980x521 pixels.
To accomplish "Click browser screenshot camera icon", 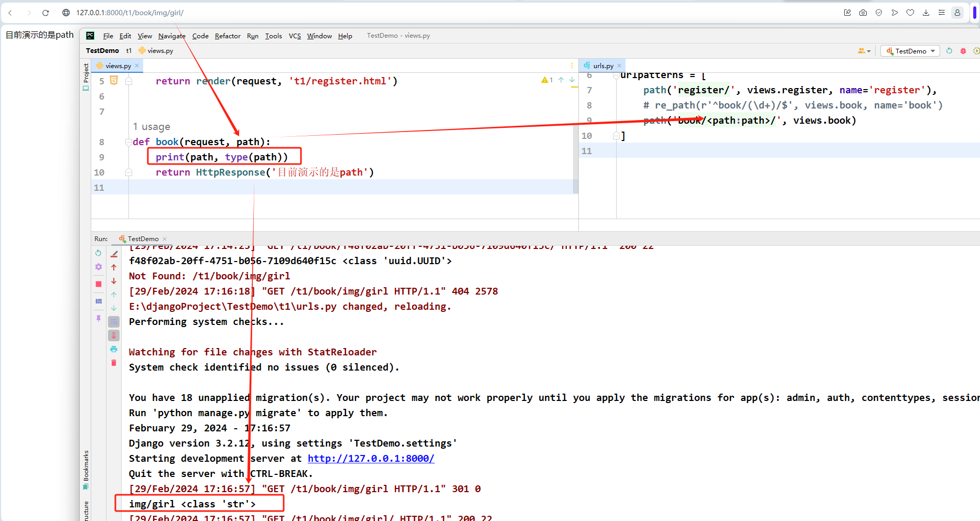I will (x=863, y=13).
